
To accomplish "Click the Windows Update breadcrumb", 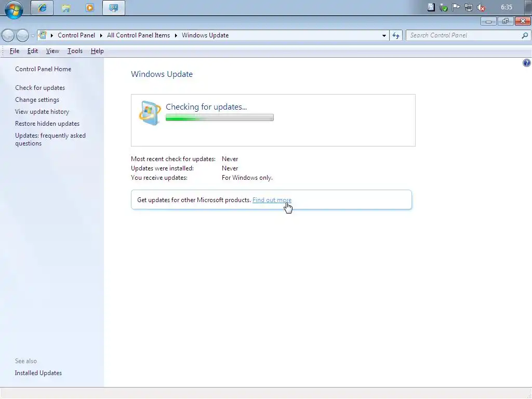I will point(205,35).
